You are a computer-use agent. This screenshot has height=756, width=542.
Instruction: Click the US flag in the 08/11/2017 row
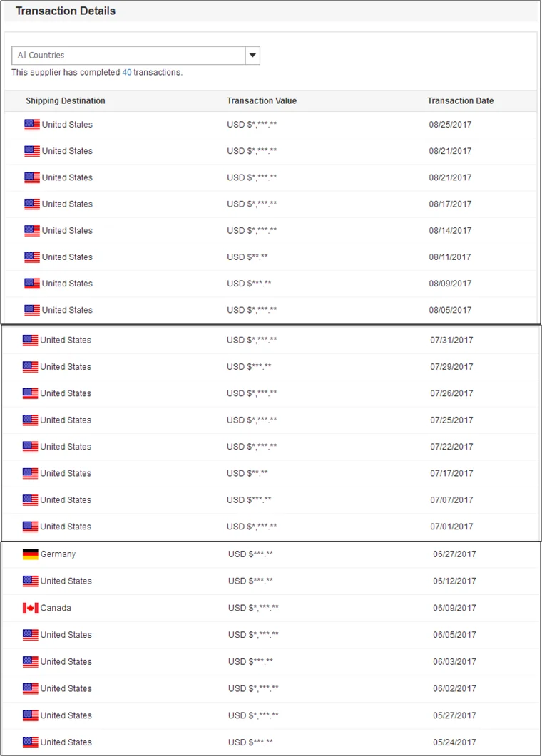coord(32,257)
